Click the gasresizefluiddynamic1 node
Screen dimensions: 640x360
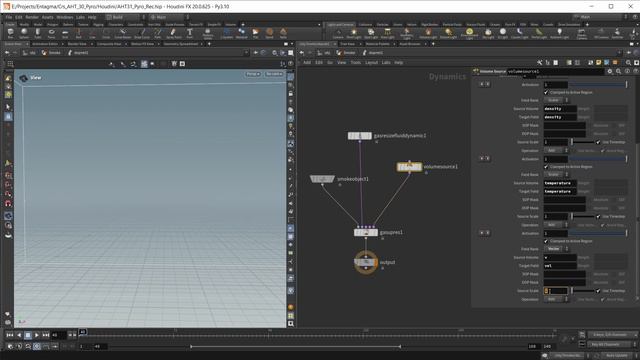[360, 136]
